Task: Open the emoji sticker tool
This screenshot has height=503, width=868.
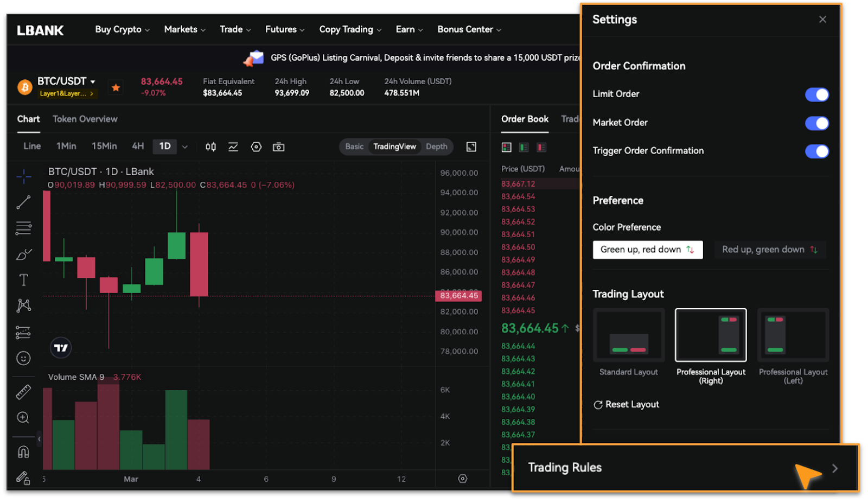Action: coord(23,358)
